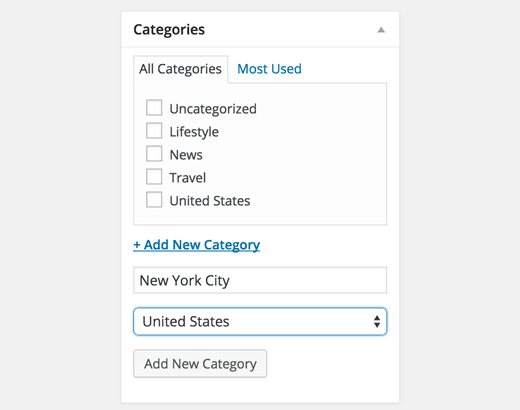Image resolution: width=520 pixels, height=410 pixels.
Task: Tick the Uncategorized checkbox square
Action: point(154,108)
